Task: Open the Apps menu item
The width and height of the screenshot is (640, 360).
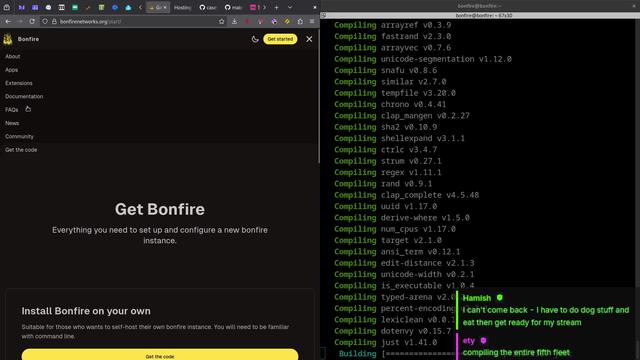Action: 11,70
